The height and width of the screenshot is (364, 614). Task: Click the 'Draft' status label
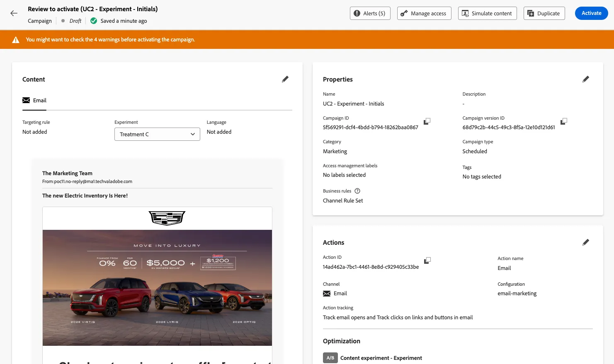75,21
